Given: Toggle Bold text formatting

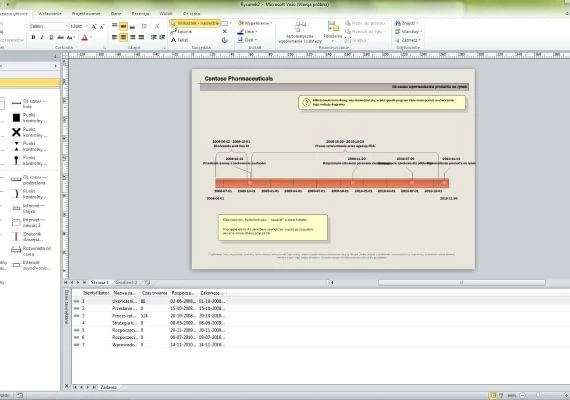Looking at the screenshot, I should tap(33, 37).
